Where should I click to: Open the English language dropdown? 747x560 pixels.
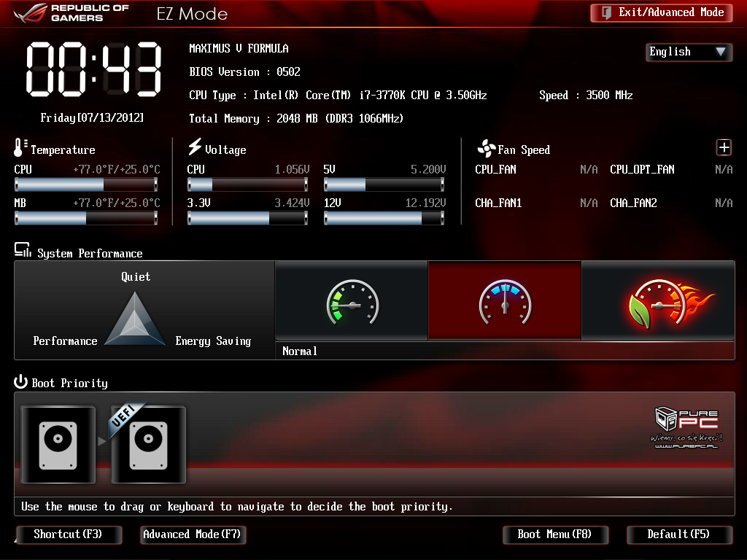(689, 52)
